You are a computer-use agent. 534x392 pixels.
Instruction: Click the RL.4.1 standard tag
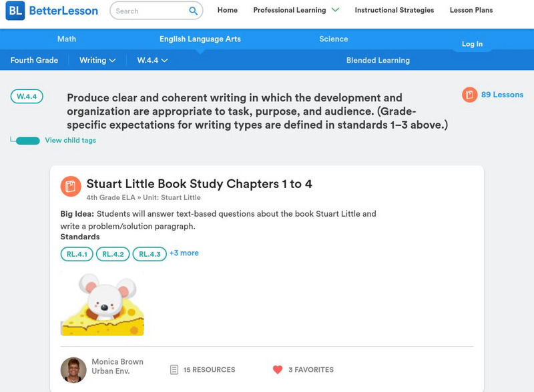point(77,254)
